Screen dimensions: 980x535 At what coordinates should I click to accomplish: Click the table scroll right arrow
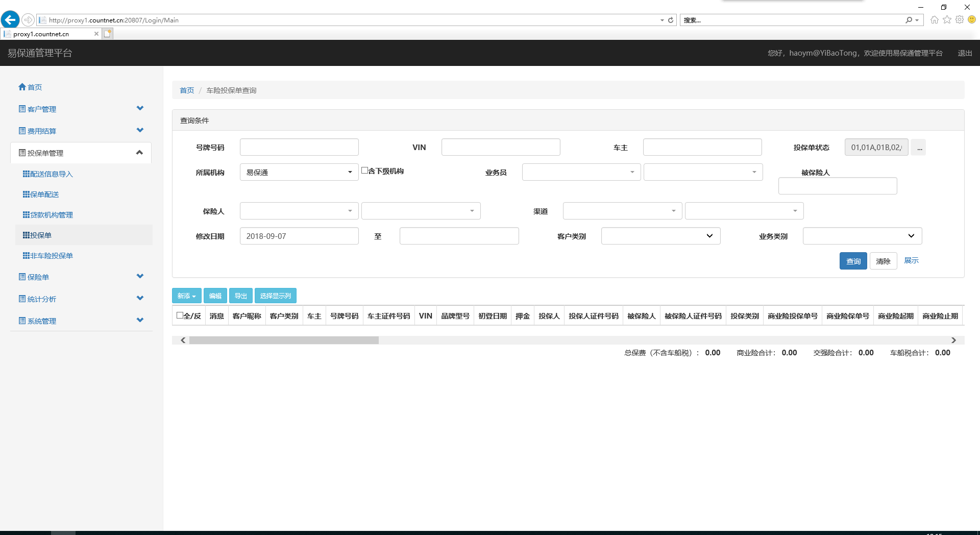click(x=953, y=340)
